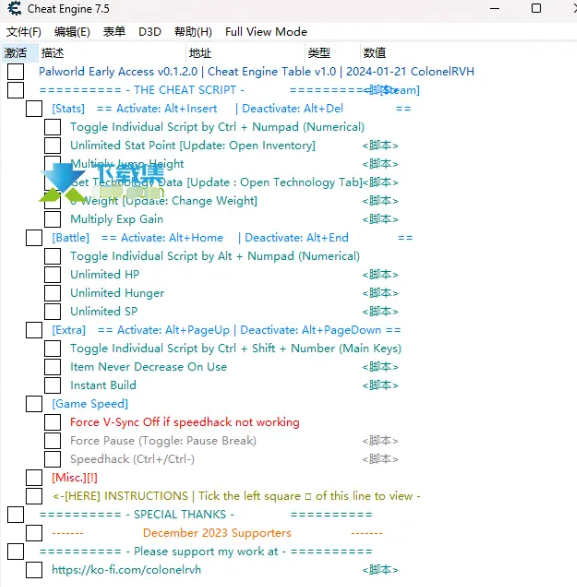577x587 pixels.
Task: Tick December 2023 Supporters checkbox
Action: [x=34, y=533]
